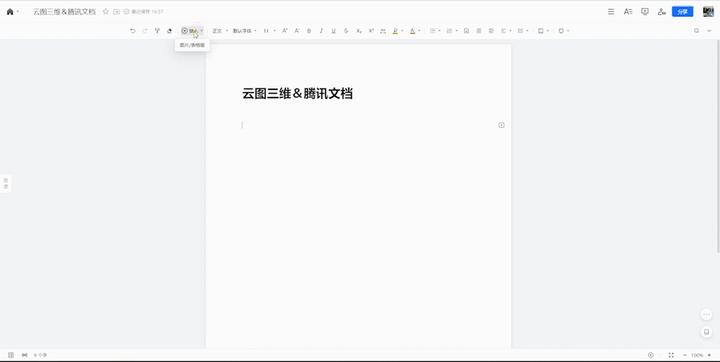This screenshot has height=362, width=720.
Task: Open the Insert (插入) button
Action: pos(190,31)
